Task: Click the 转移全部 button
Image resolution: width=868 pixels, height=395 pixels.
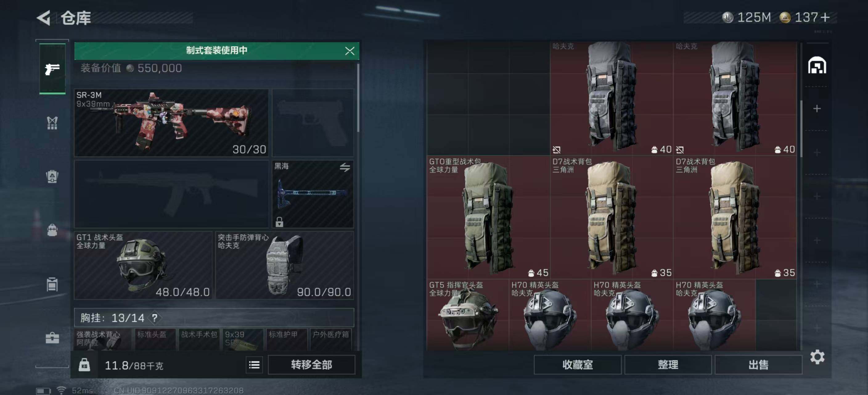Action: pyautogui.click(x=311, y=365)
